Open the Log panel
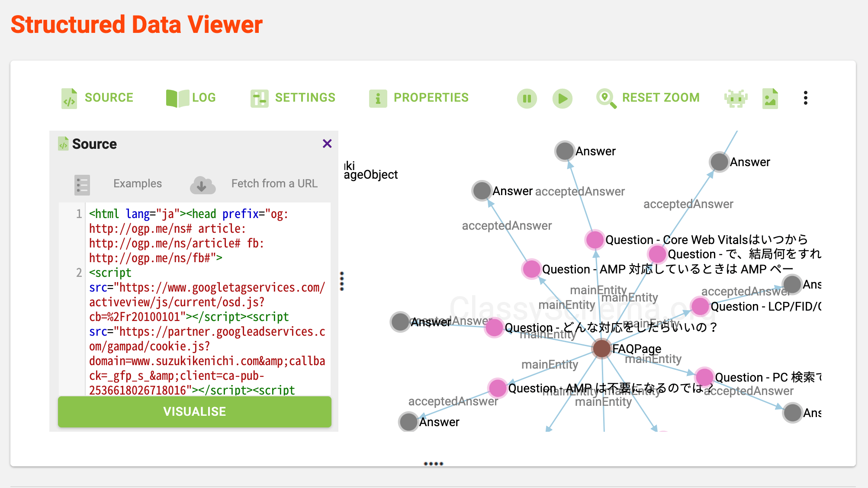 tap(191, 98)
